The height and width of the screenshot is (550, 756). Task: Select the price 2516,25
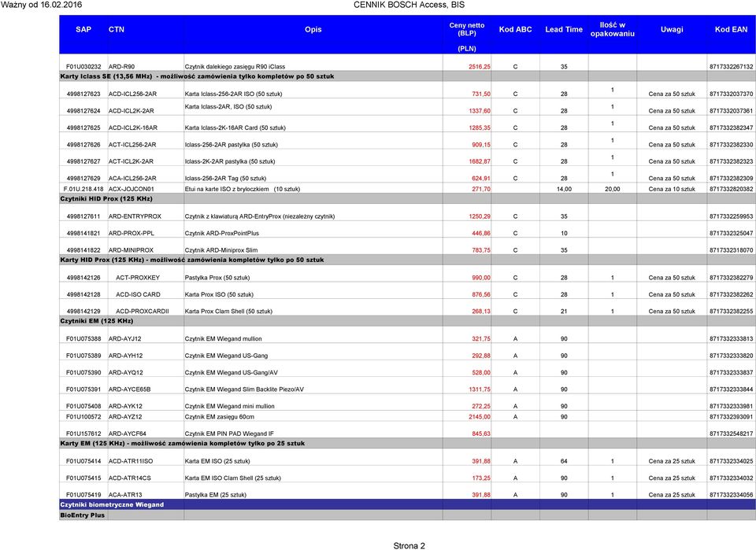point(480,67)
